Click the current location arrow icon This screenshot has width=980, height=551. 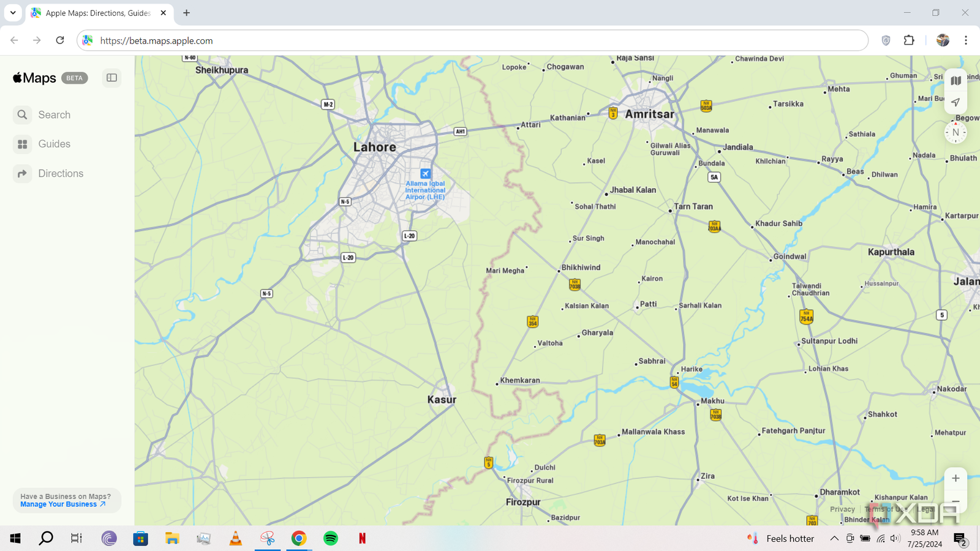[x=956, y=102]
